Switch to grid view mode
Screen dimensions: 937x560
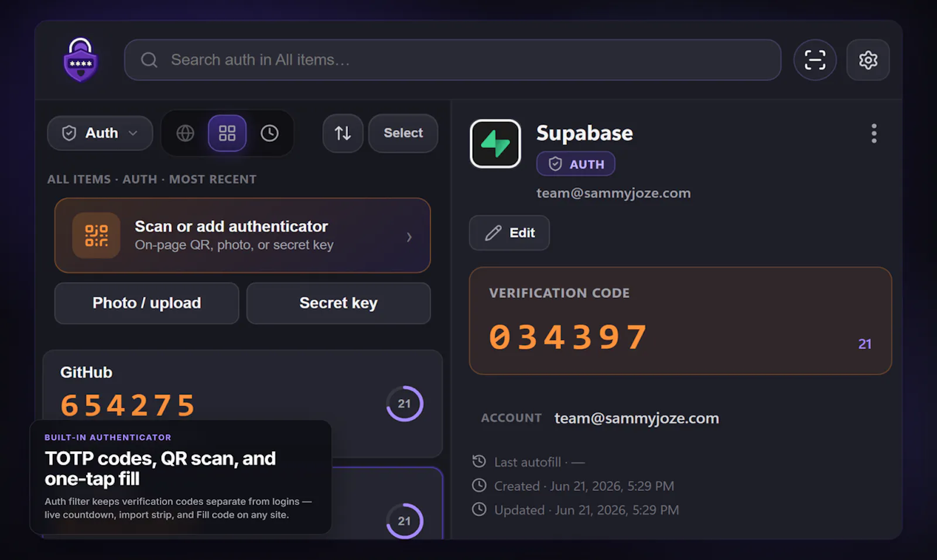(x=227, y=133)
